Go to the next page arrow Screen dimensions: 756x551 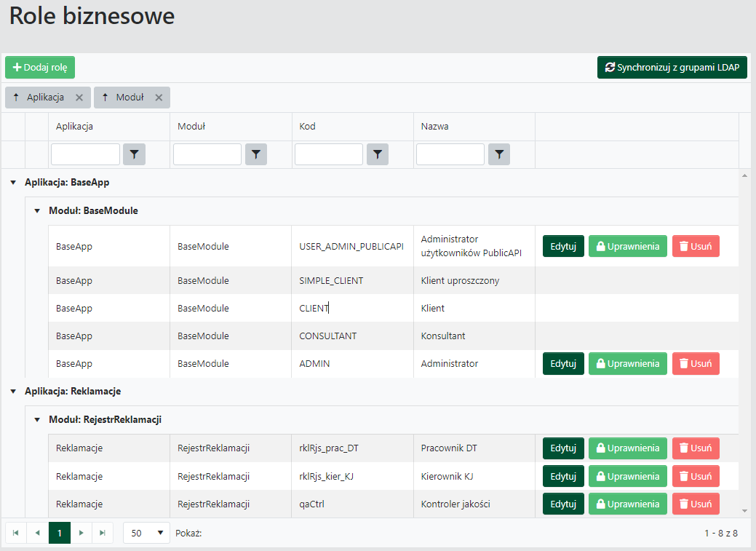[x=81, y=533]
